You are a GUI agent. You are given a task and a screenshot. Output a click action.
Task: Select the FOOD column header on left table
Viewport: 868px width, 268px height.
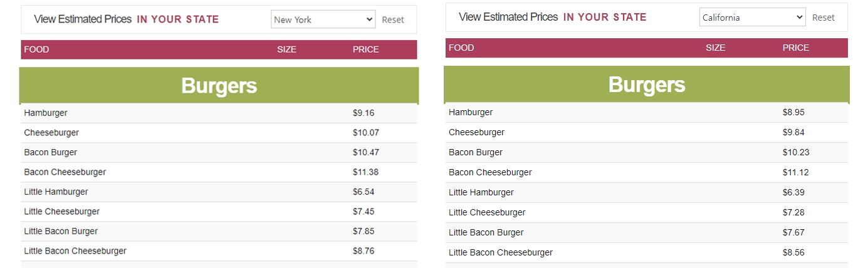point(36,49)
